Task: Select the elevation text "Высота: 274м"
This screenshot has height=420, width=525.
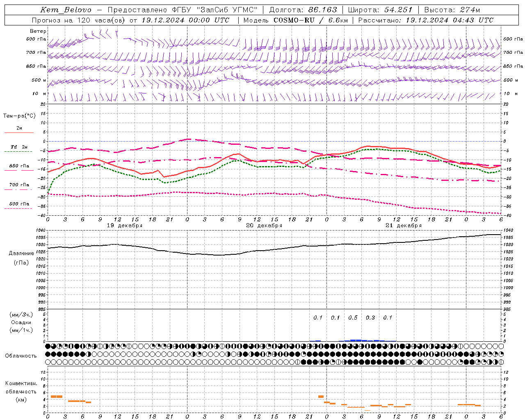Action: (452, 10)
